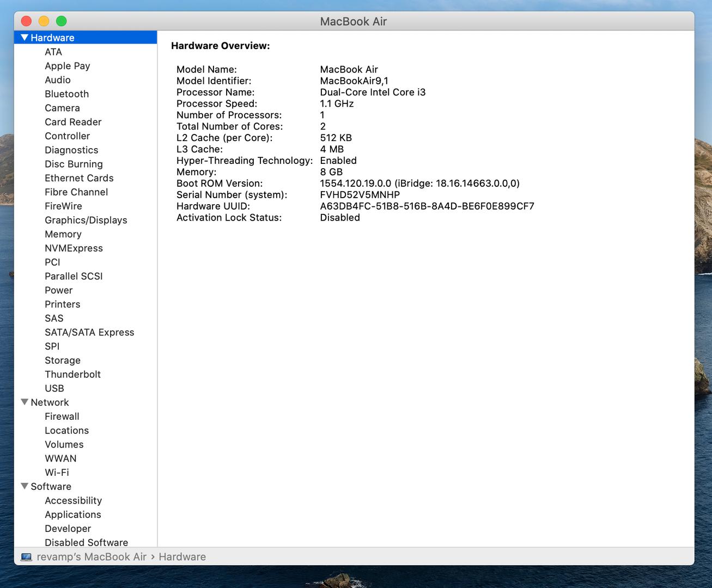Select NVMExpress in the sidebar
The image size is (712, 588).
pos(74,248)
